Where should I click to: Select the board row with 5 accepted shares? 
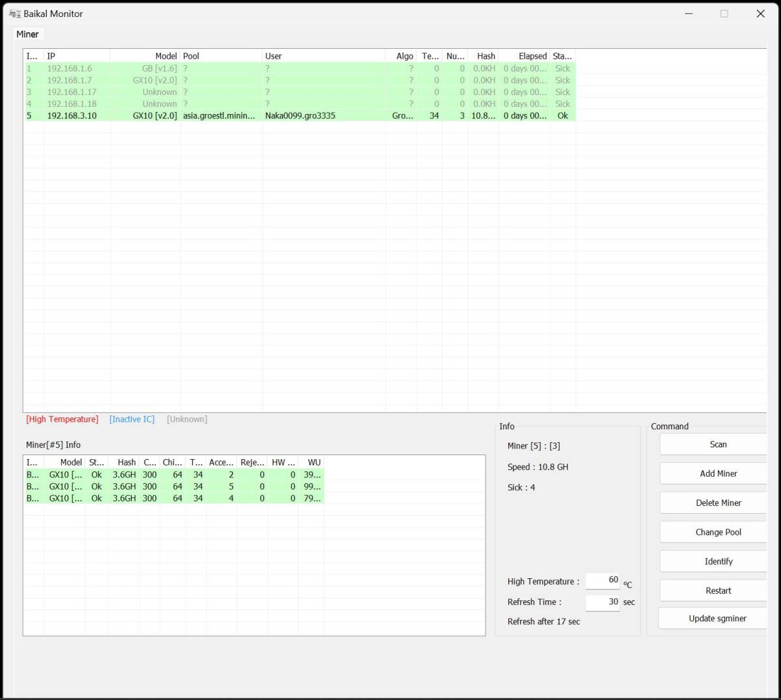point(174,486)
